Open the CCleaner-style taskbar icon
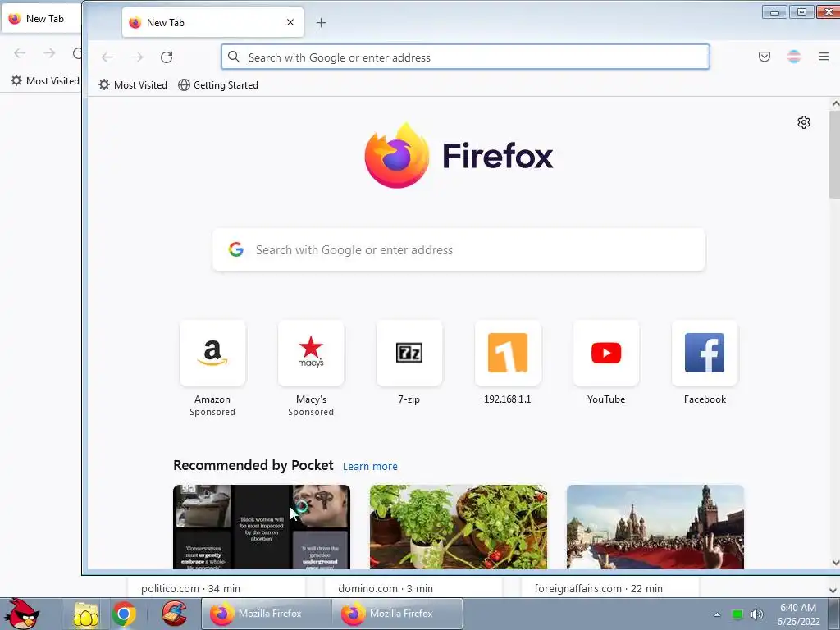840x630 pixels. tap(175, 614)
